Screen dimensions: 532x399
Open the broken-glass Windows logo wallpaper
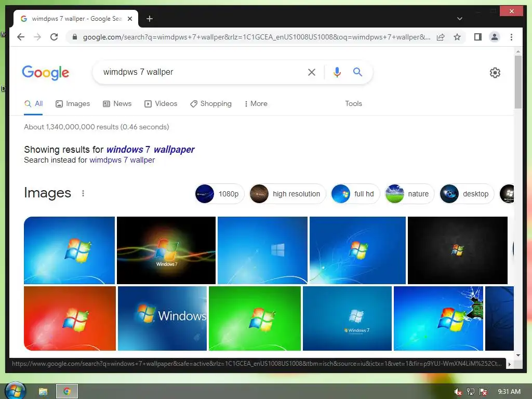(438, 318)
